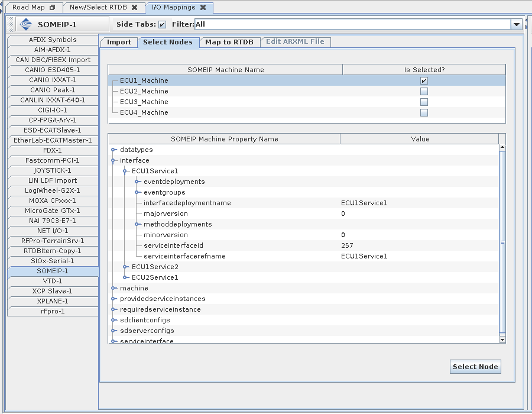Click the SOMEIP-1 logo icon in header
532x414 pixels.
(x=26, y=24)
